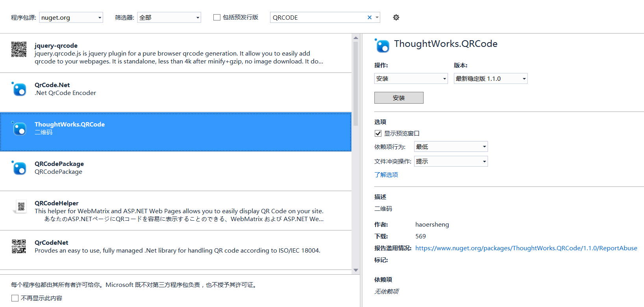The image size is (644, 307).
Task: Click the 安装 button
Action: (x=399, y=98)
